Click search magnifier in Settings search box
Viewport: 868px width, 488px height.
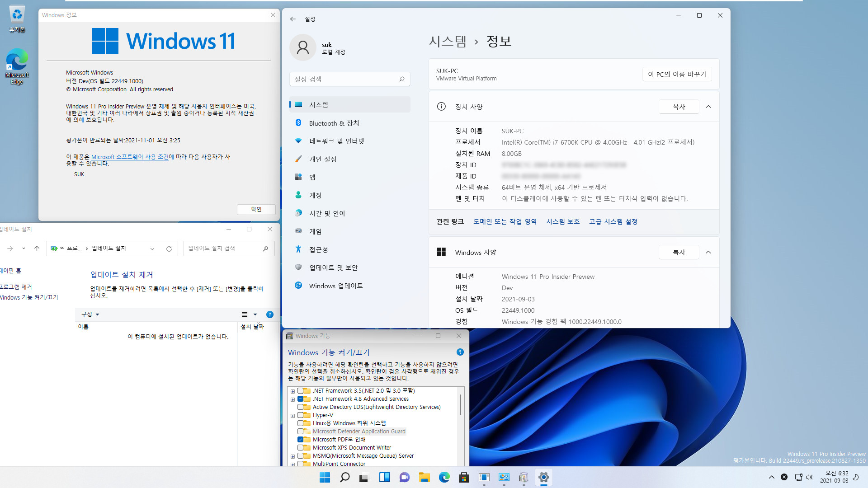(402, 79)
